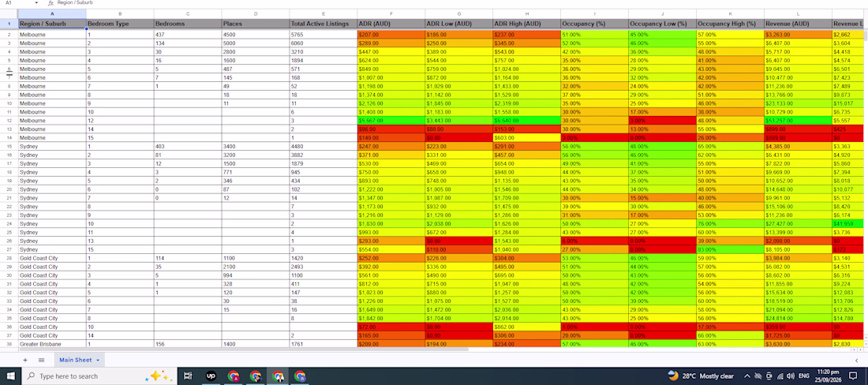Open the all sheets list icon
The image size is (868, 385).
pos(41,360)
